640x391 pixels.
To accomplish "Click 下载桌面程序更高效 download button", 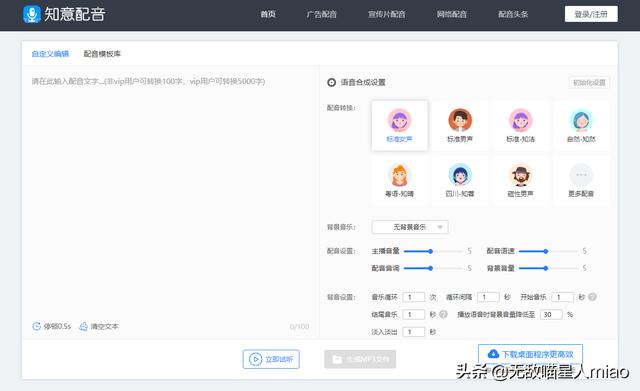I will (530, 354).
